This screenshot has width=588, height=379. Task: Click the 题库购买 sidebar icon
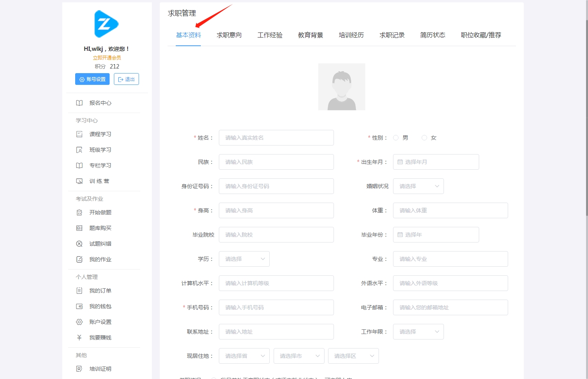(79, 228)
